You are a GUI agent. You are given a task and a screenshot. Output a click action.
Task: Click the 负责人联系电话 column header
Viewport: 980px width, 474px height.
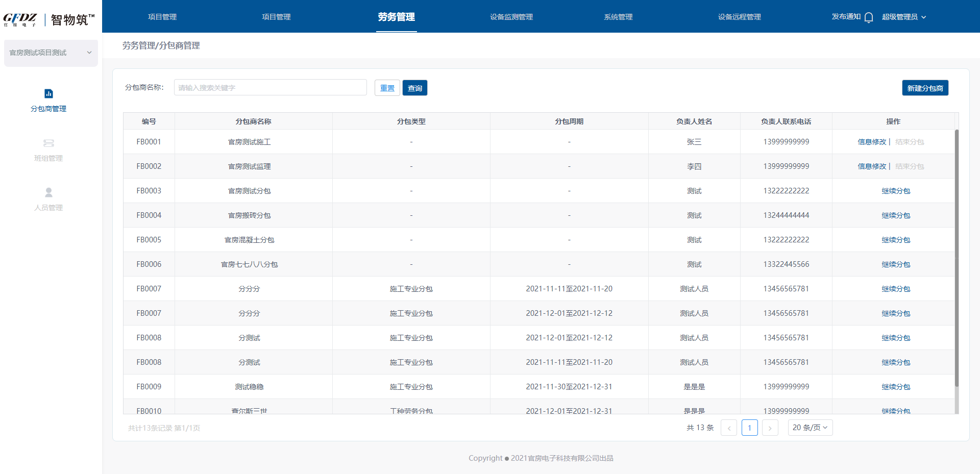click(x=786, y=121)
